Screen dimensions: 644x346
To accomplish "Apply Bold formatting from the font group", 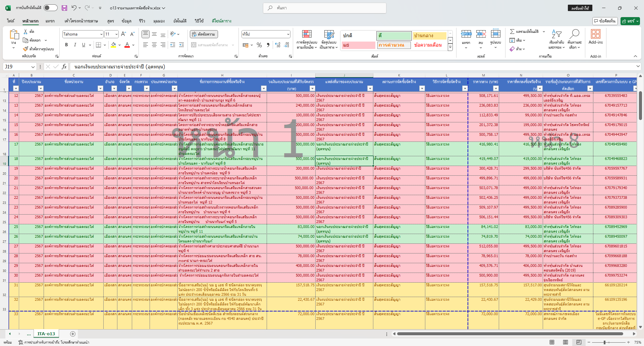I will (66, 45).
